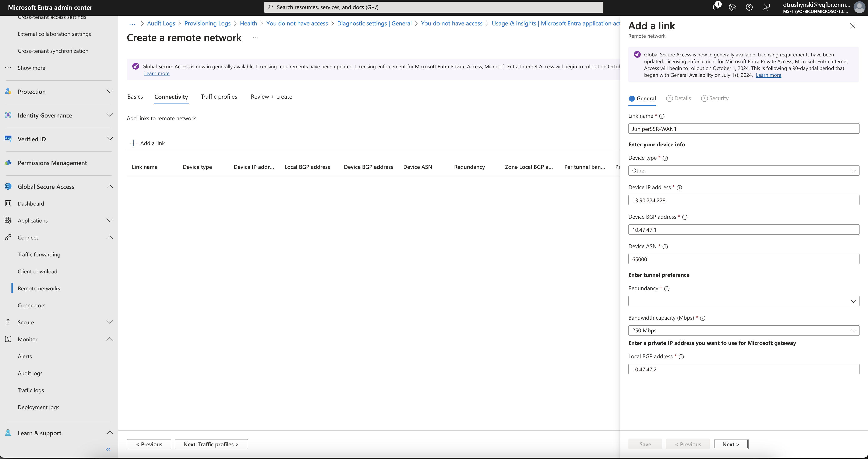
Task: Open Bandwidth capacity dropdown
Action: pyautogui.click(x=743, y=331)
